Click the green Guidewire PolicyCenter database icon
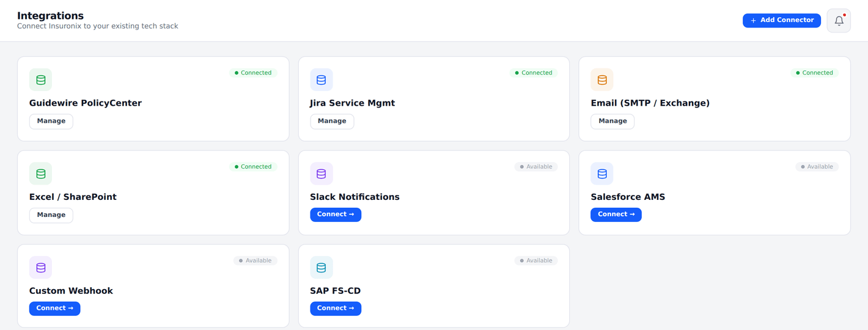Image resolution: width=868 pixels, height=330 pixels. pos(40,80)
